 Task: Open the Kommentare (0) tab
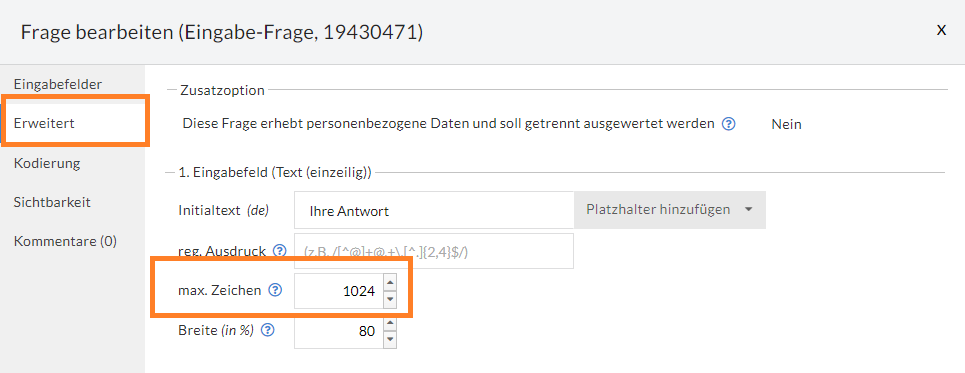point(65,241)
